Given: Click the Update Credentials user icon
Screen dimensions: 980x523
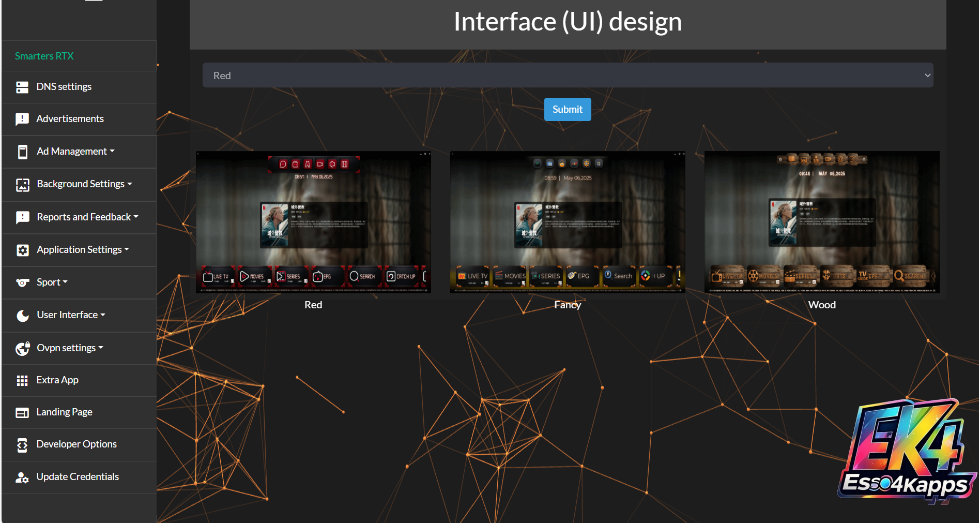Looking at the screenshot, I should 22,477.
